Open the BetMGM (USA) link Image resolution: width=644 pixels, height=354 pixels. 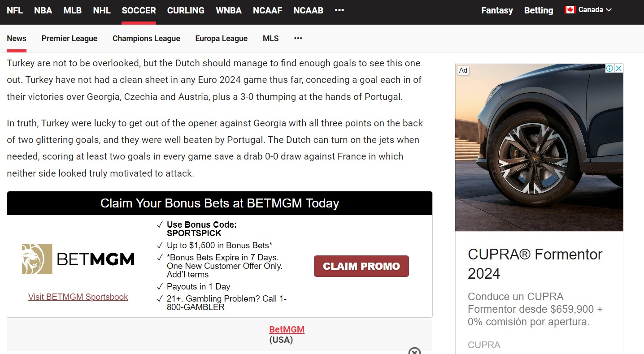coord(287,330)
